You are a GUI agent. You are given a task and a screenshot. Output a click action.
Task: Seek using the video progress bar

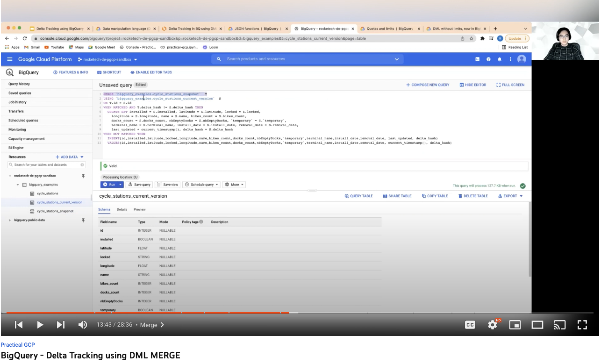299,313
